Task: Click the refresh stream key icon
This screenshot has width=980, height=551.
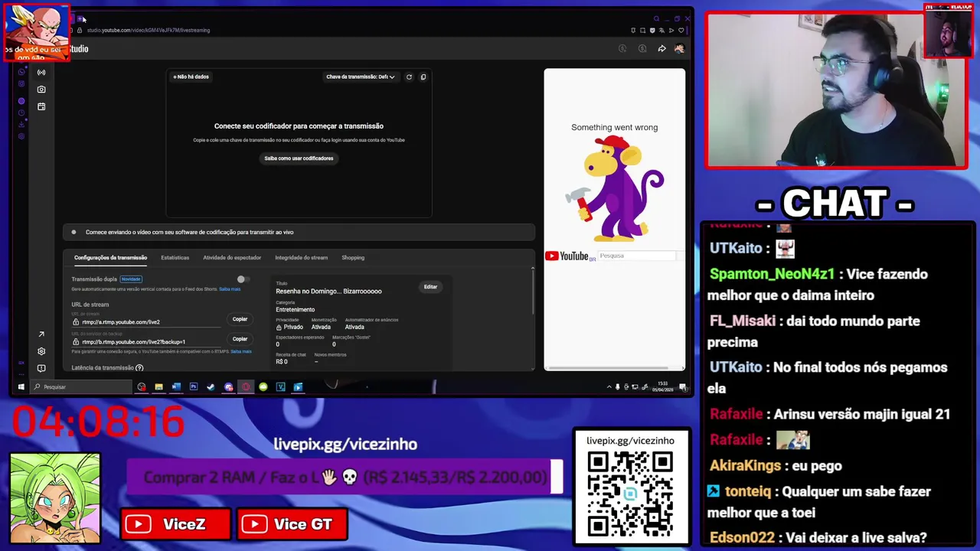Action: point(409,77)
